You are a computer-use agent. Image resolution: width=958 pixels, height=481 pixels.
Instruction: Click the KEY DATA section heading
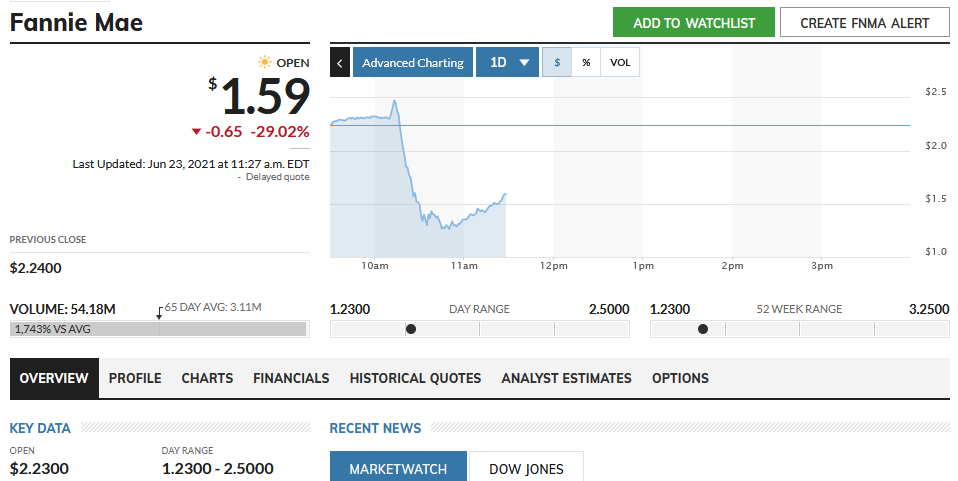(40, 428)
